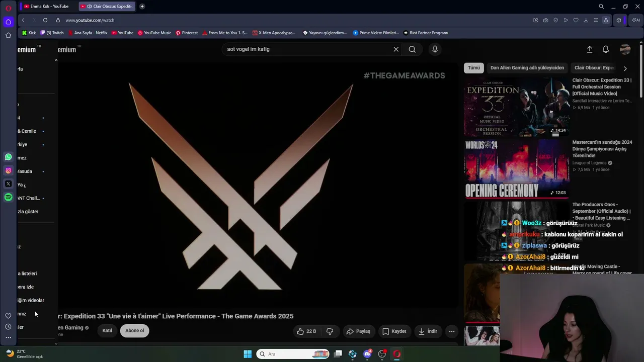Open the sidebar three-dots setup menu
Screen dimensions: 644x362
8,338
